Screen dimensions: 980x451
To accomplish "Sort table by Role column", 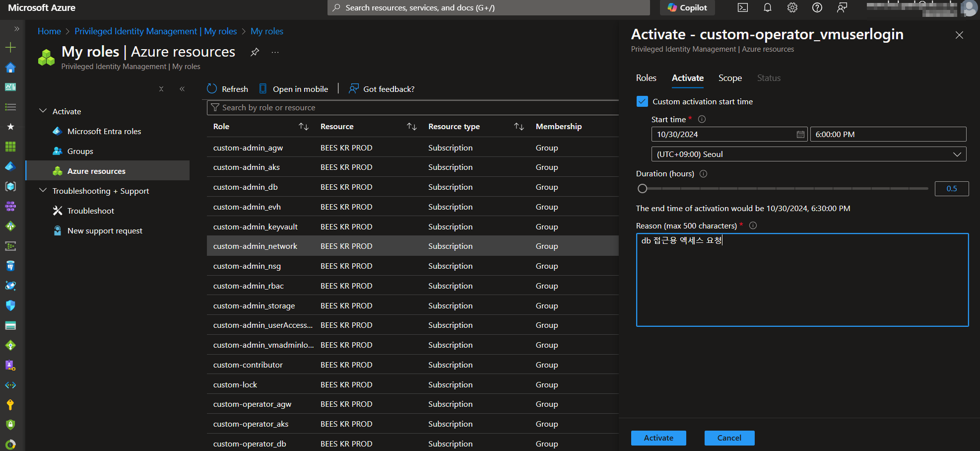I will point(304,127).
